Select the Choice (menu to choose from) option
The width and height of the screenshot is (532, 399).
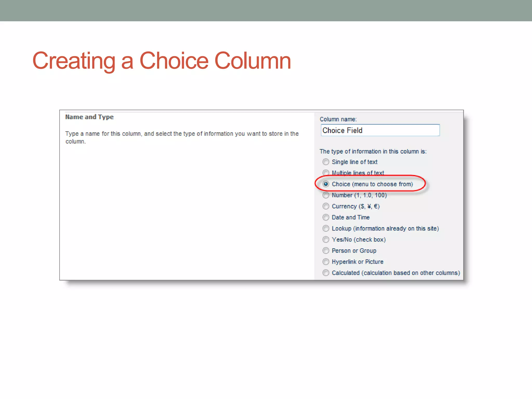[x=326, y=184]
